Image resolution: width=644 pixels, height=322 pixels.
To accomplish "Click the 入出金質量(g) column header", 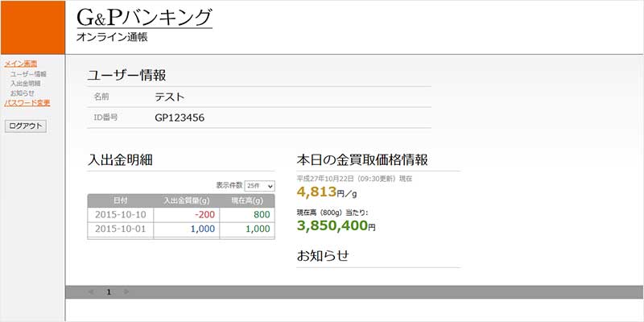I will pyautogui.click(x=187, y=200).
